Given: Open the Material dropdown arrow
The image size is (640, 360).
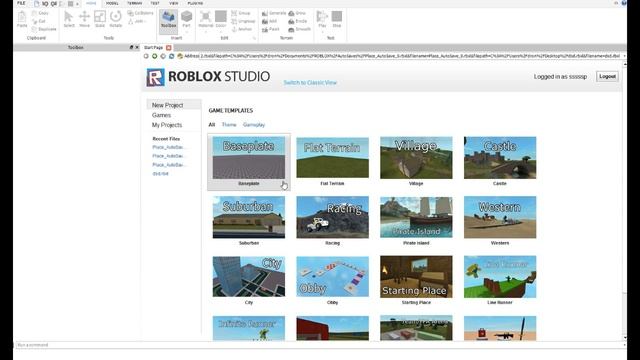Looking at the screenshot, I should pos(206,31).
